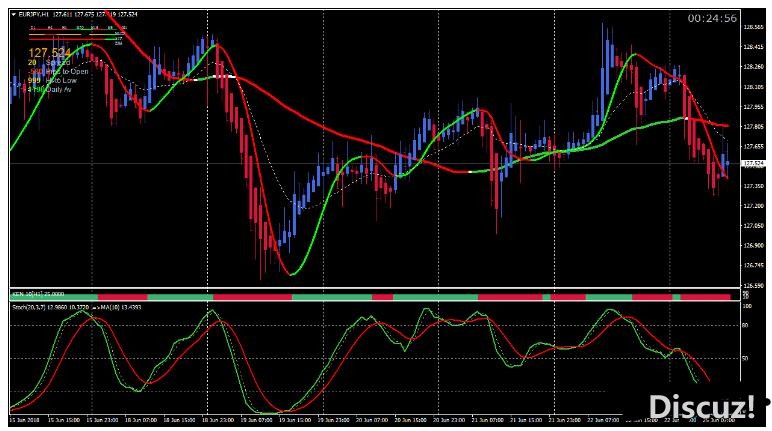
Task: Click the 127.805 label on the price scale
Action: coord(753,127)
